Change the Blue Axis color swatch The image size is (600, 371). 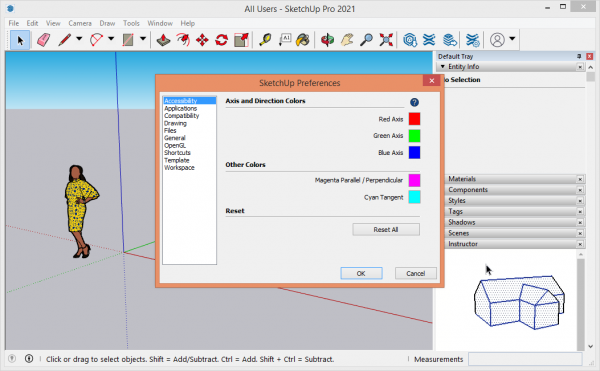414,152
